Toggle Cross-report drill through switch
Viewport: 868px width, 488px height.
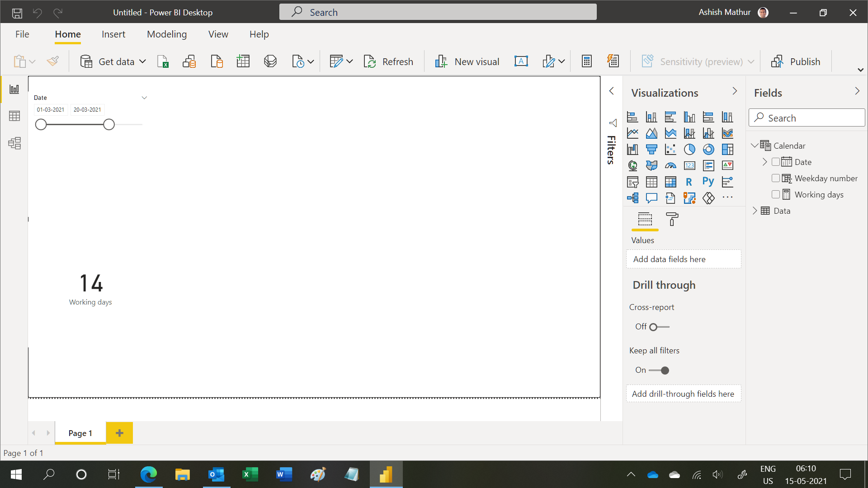659,327
